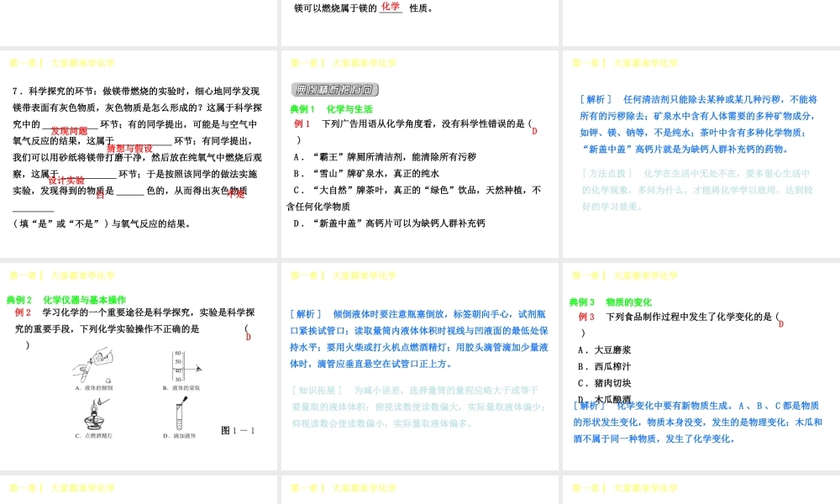Select option A 大豆磨浆
The width and height of the screenshot is (840, 504).
click(x=604, y=350)
